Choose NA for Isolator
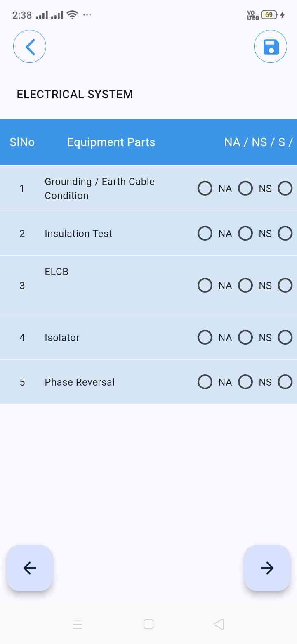 205,338
